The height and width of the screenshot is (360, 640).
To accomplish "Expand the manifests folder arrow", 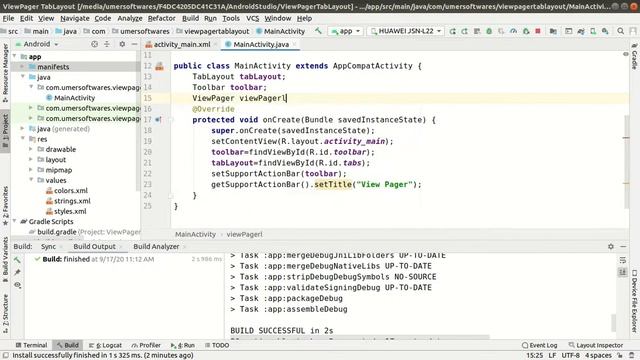I will pos(23,67).
